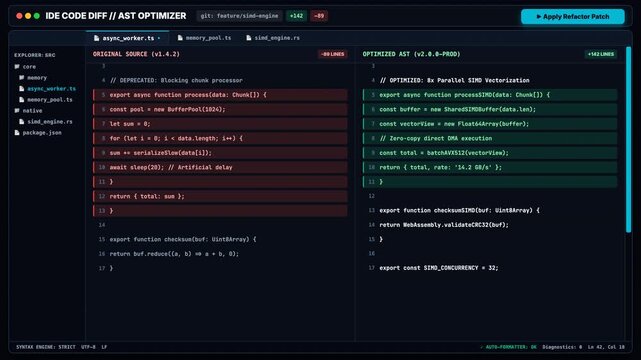Click the file icon on simd_engine.rs tab
This screenshot has height=360, width=641.
click(249, 38)
